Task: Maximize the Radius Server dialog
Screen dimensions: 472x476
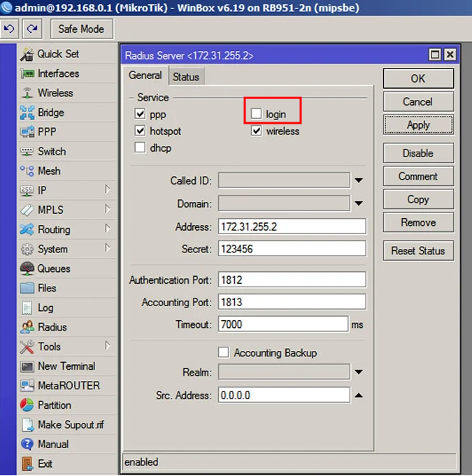Action: pos(435,55)
